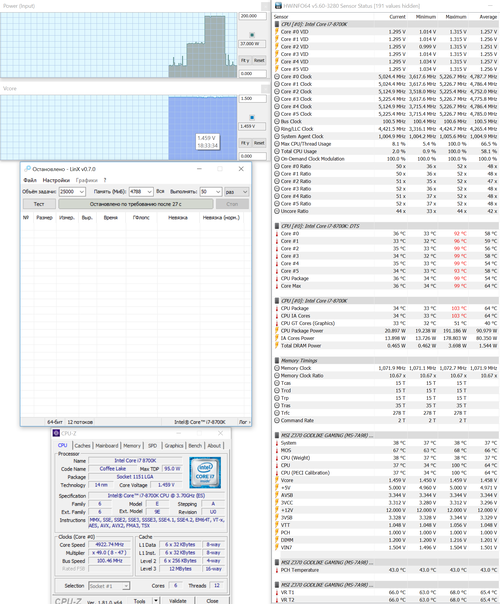Click the Core #0 VID lightning icon

point(277,32)
